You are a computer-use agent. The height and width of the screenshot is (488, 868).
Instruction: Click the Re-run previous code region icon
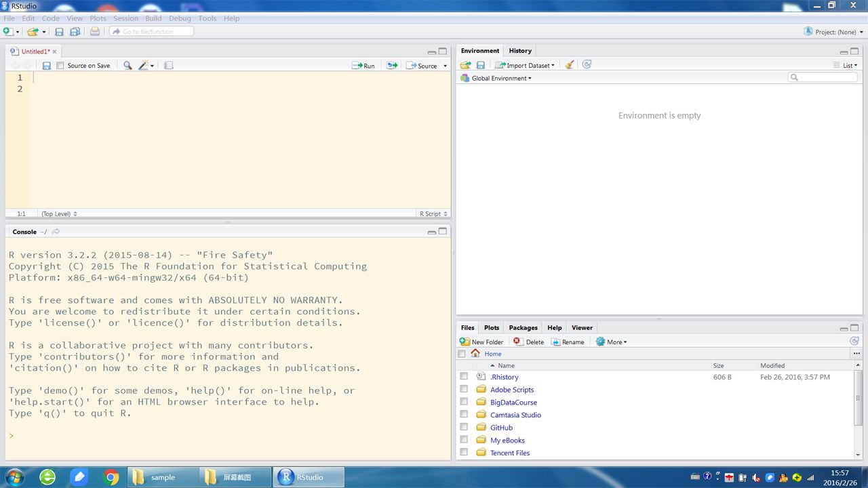pos(392,66)
